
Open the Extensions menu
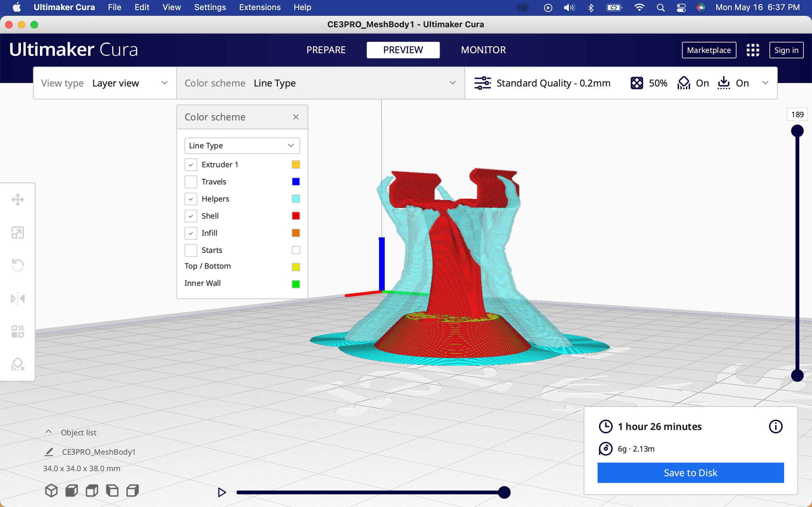(x=259, y=7)
